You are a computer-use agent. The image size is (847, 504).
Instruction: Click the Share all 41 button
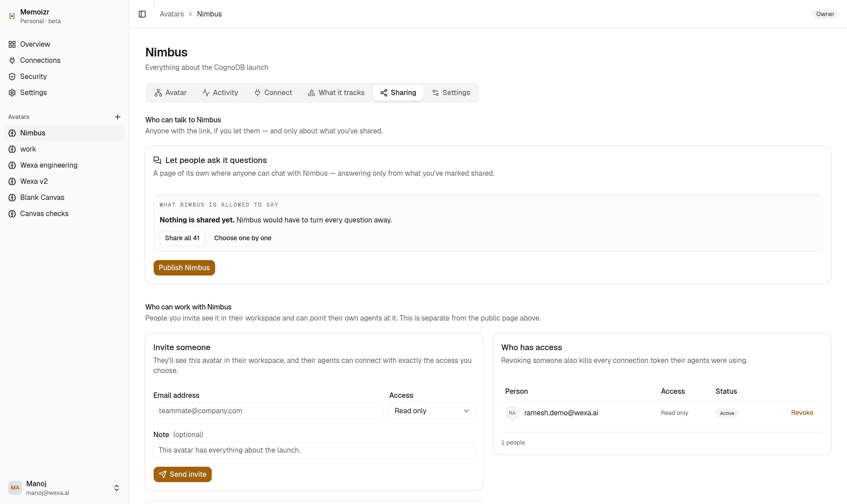click(x=182, y=238)
